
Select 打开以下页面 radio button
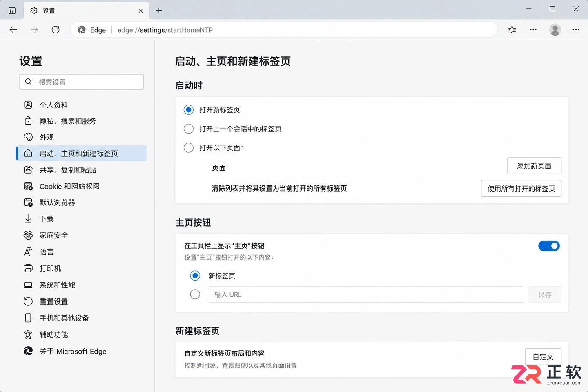189,147
